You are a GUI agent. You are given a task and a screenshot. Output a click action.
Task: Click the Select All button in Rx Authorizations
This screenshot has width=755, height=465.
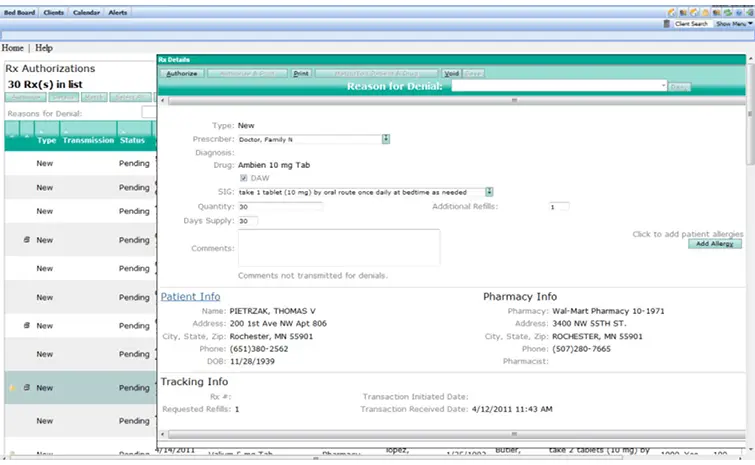pos(130,97)
